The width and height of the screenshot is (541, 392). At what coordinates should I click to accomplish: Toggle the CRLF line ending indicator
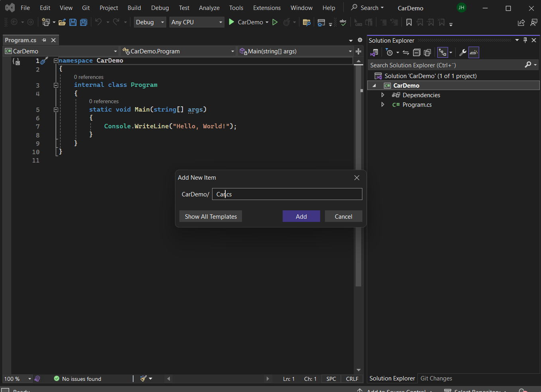coord(352,379)
